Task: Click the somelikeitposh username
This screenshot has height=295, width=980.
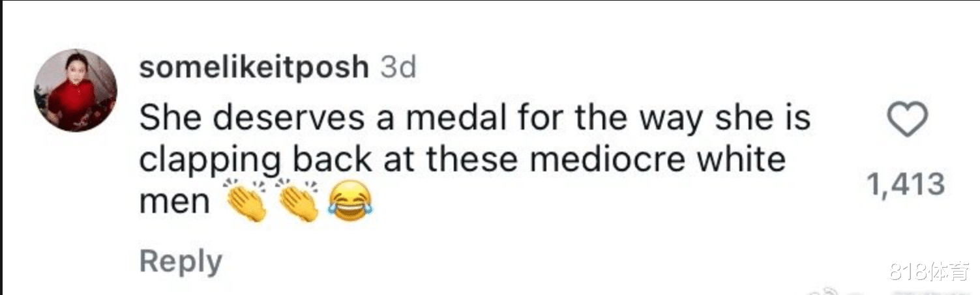Action: point(254,68)
